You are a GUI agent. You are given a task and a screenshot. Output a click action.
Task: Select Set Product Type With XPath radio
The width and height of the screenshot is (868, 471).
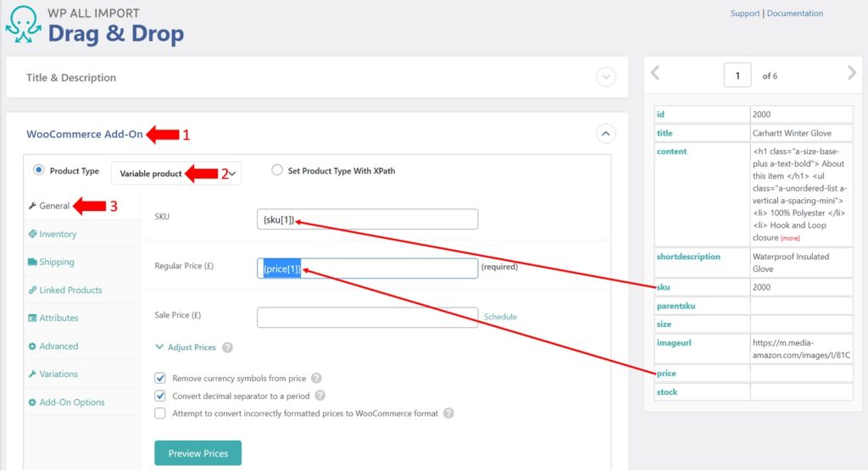pos(277,170)
